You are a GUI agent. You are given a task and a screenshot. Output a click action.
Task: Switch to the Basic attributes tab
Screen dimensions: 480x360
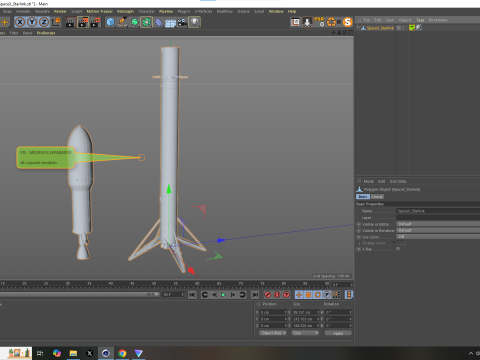coord(363,197)
